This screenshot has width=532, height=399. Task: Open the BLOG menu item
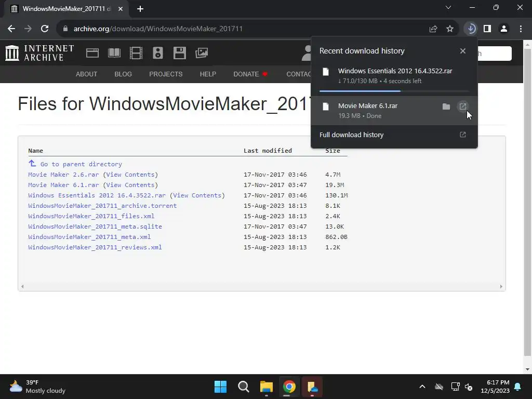pyautogui.click(x=123, y=74)
